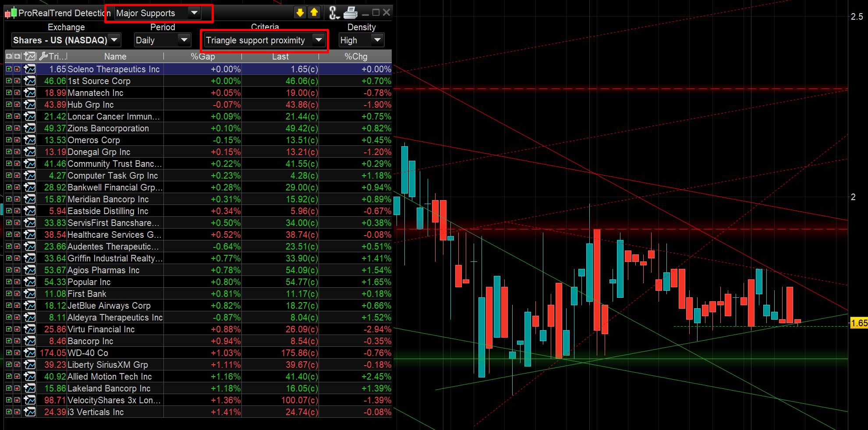Click the yellow up arrow in the title bar
The width and height of the screenshot is (868, 430).
(314, 13)
